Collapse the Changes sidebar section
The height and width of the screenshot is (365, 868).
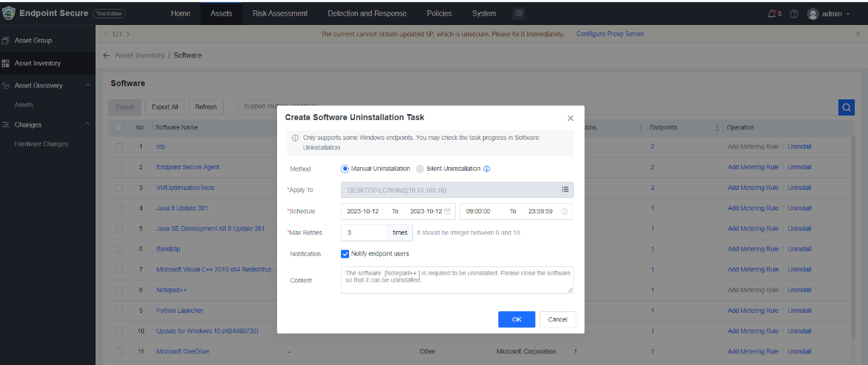click(87, 124)
